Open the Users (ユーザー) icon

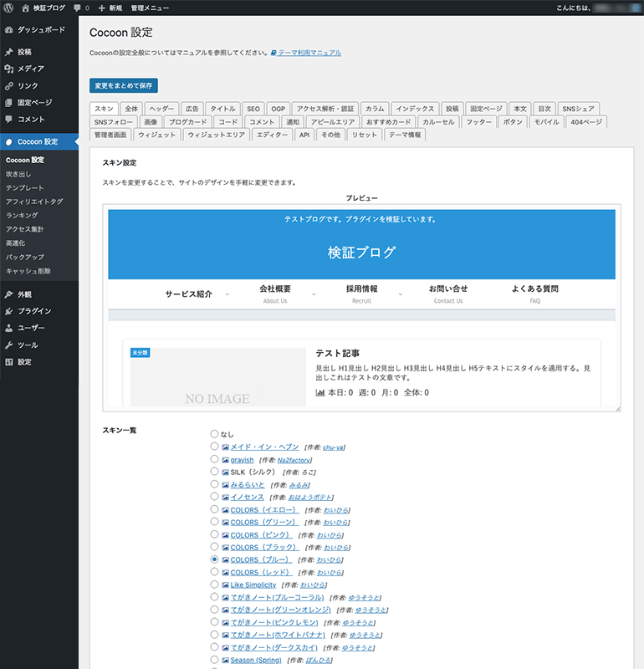pos(8,328)
